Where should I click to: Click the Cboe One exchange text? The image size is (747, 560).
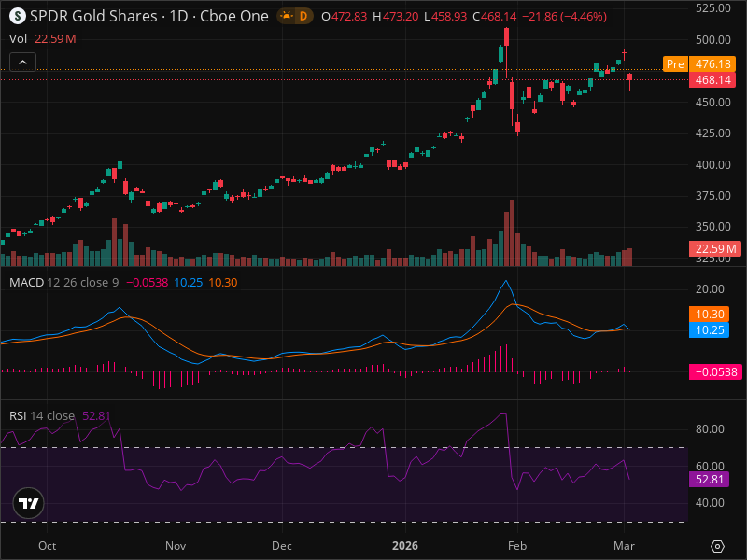(x=234, y=16)
